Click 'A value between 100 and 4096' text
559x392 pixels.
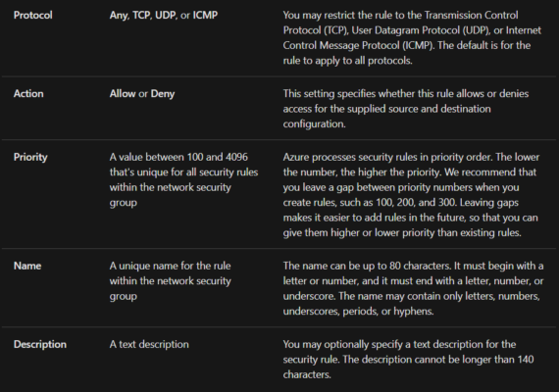pos(178,157)
